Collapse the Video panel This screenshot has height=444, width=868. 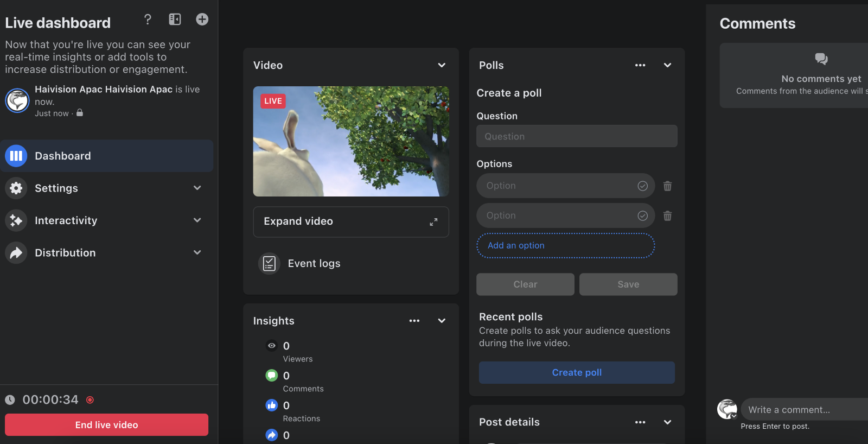coord(442,65)
